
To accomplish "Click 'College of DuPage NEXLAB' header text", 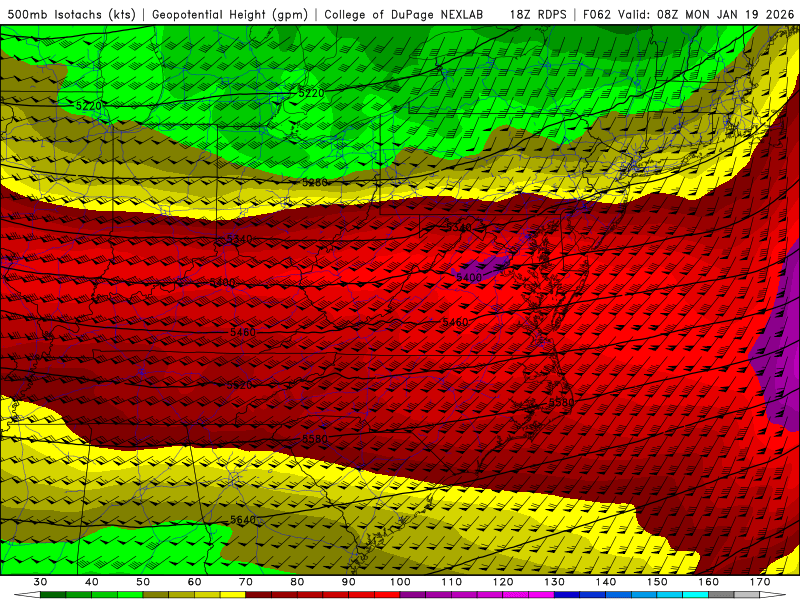I will (x=404, y=14).
